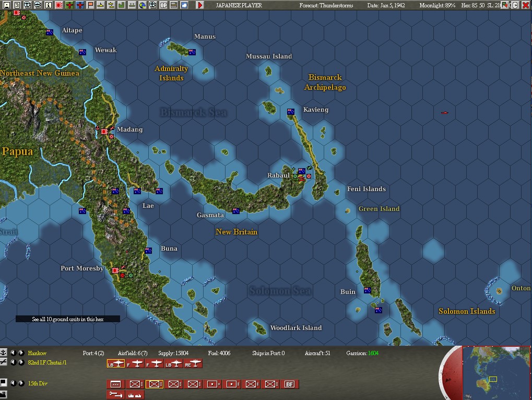
Task: Click the Port: 4 (2) value
Action: [93, 353]
